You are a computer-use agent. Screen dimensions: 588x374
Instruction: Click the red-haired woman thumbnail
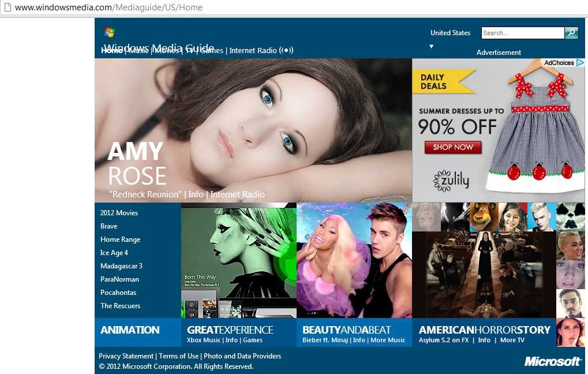point(570,332)
